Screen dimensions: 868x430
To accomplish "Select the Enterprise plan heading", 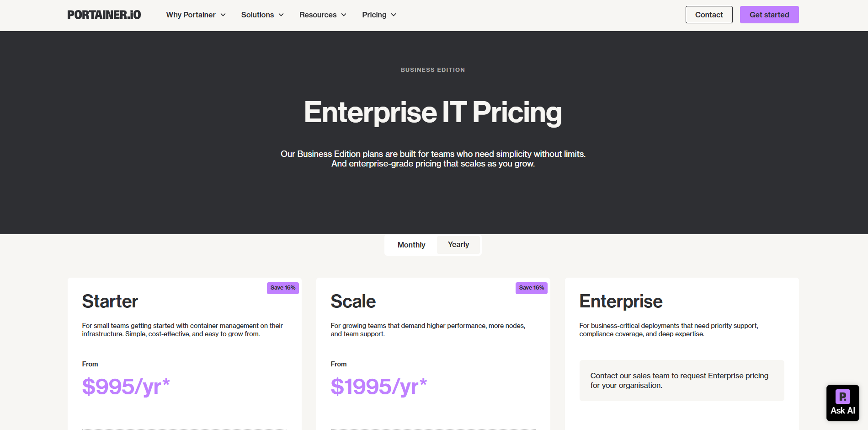I will click(x=621, y=301).
